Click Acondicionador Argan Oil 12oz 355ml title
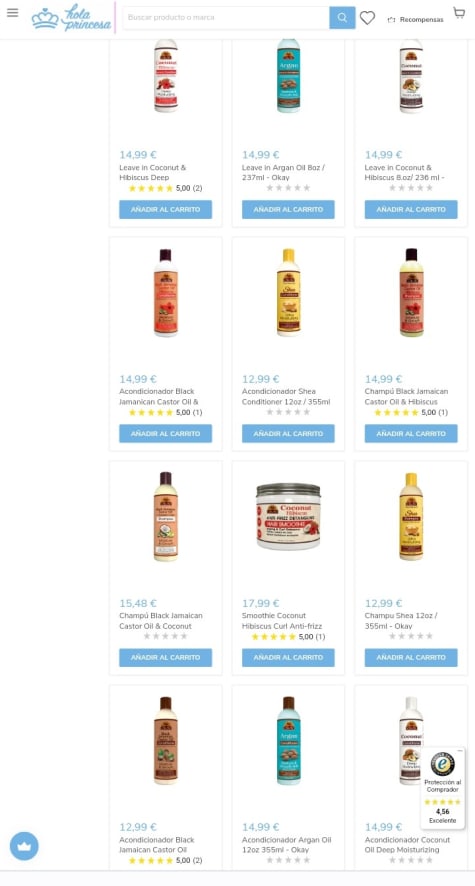This screenshot has width=475, height=886. click(286, 845)
